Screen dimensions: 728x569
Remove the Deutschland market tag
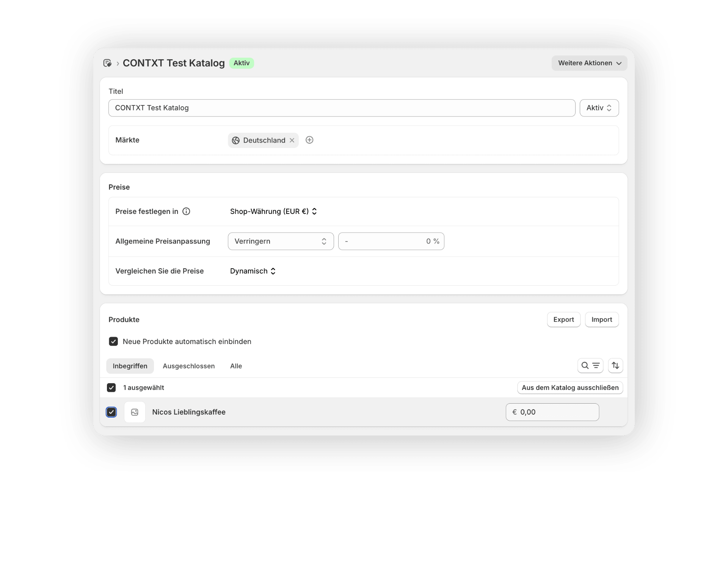(292, 140)
